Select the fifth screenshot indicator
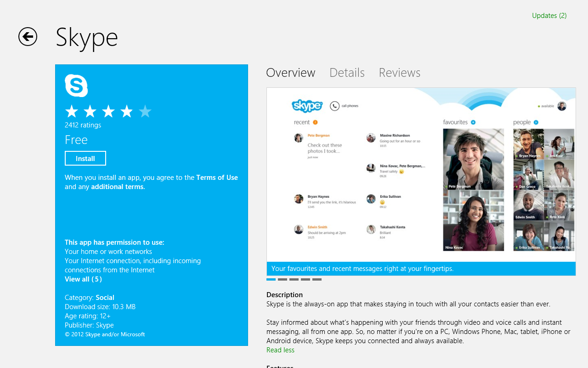This screenshot has width=588, height=368. 317,279
